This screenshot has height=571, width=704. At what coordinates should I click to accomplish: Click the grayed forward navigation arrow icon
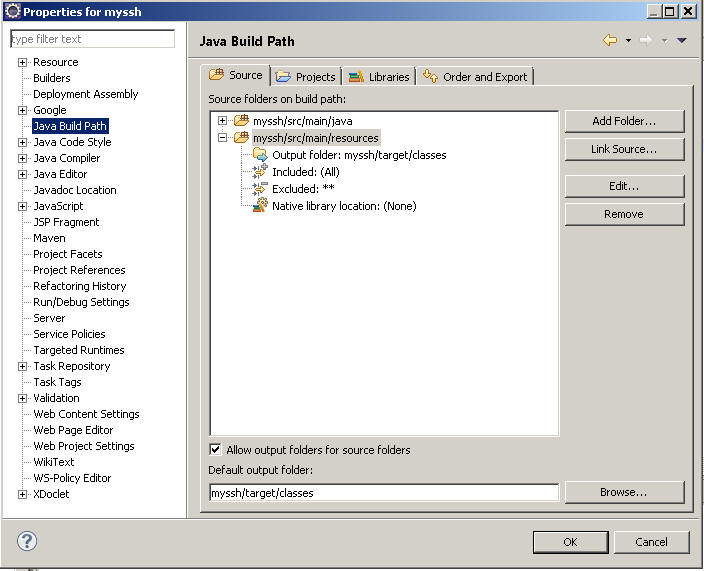pyautogui.click(x=646, y=40)
